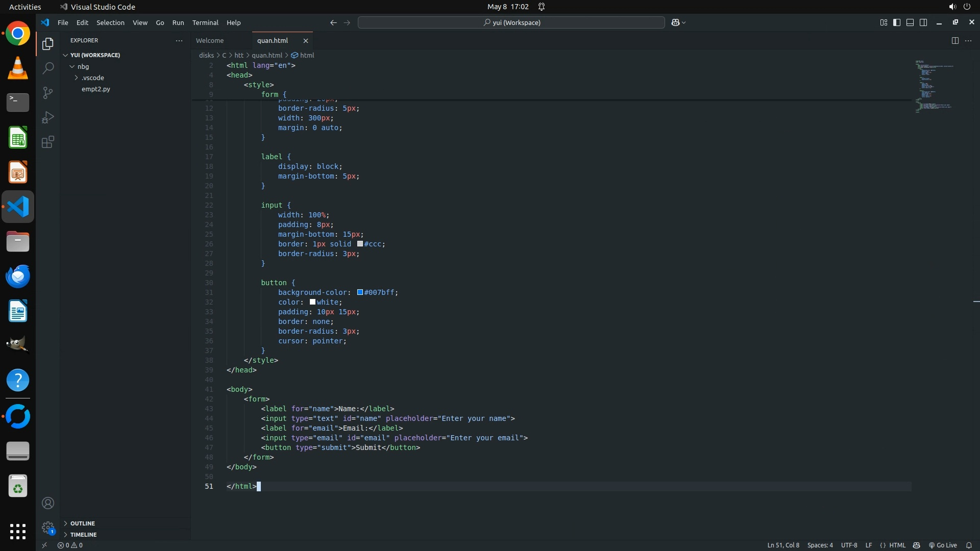The width and height of the screenshot is (980, 551).
Task: Open the Terminal menu
Action: 205,22
